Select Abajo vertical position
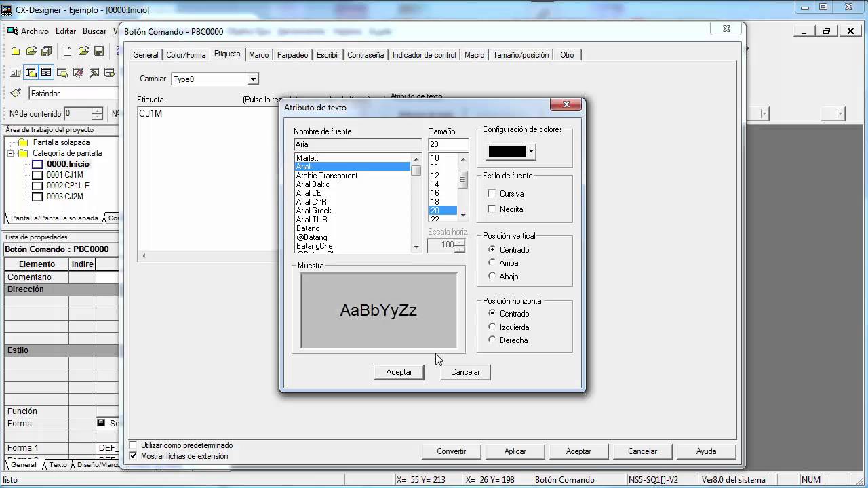The height and width of the screenshot is (488, 868). (x=492, y=277)
